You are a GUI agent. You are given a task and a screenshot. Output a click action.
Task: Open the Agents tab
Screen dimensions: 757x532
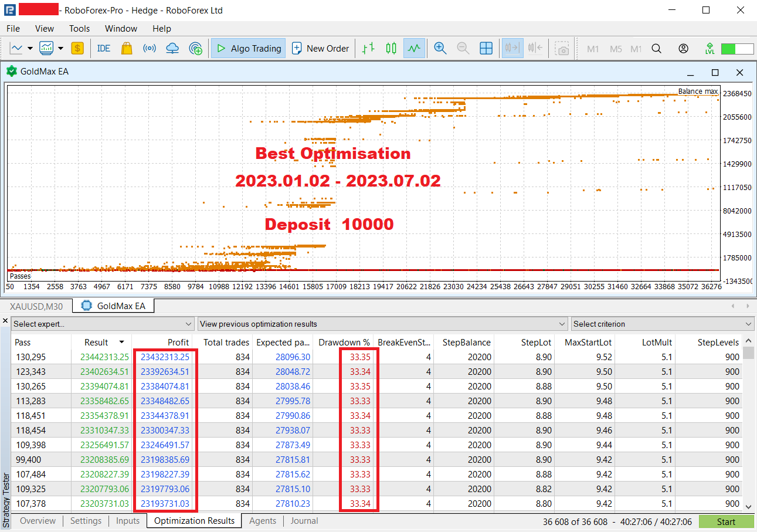(263, 521)
